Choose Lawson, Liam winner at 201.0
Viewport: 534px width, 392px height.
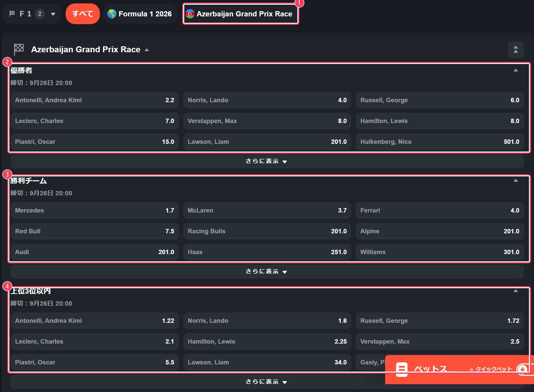coord(267,142)
